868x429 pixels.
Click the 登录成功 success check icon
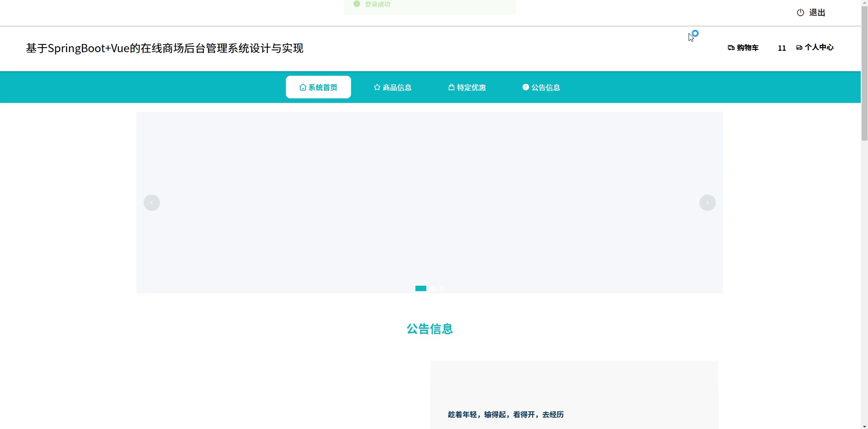(x=357, y=4)
